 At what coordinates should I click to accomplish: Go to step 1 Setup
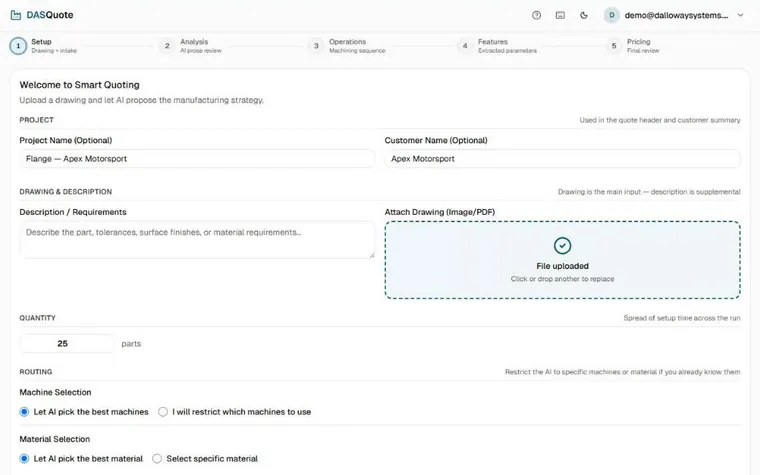43,46
